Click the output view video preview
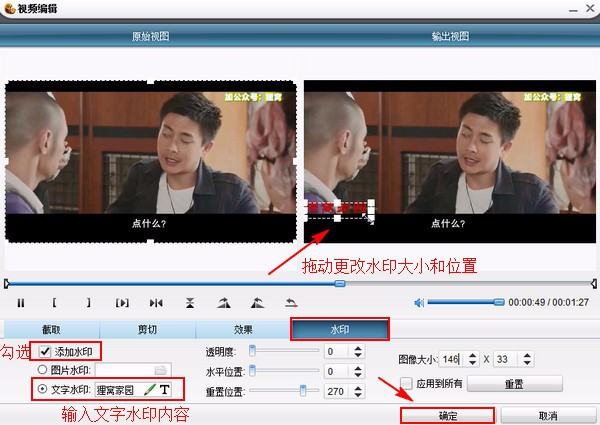The height and width of the screenshot is (425, 600). [x=450, y=161]
